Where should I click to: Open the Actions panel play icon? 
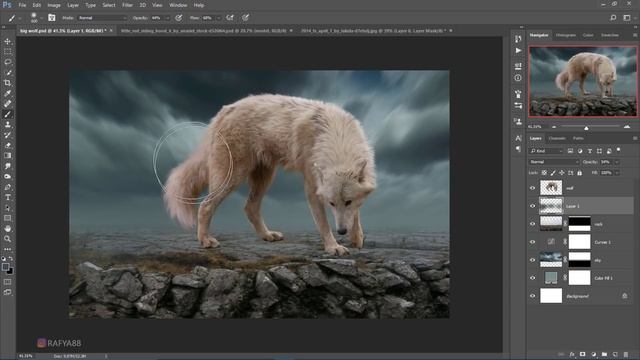pyautogui.click(x=518, y=51)
